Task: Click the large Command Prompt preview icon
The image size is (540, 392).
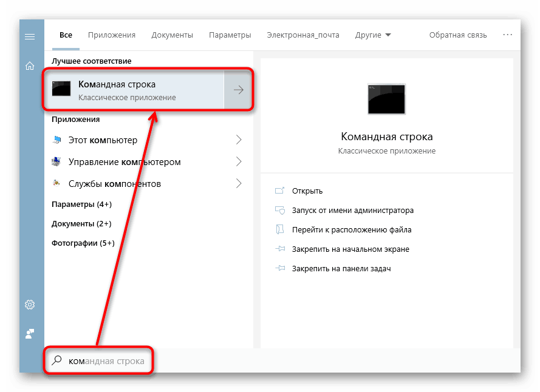Action: pyautogui.click(x=386, y=99)
